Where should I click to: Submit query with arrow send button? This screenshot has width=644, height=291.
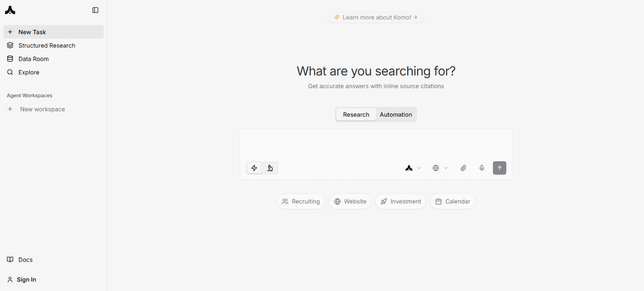(x=499, y=168)
